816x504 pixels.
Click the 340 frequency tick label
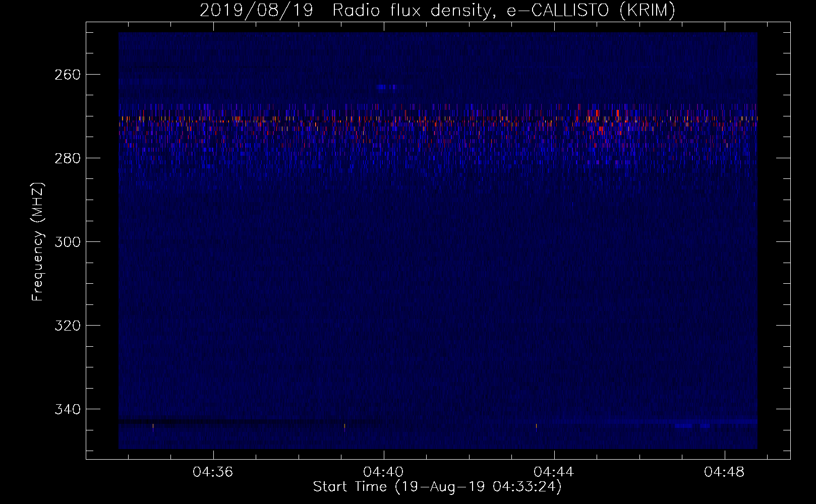(68, 409)
